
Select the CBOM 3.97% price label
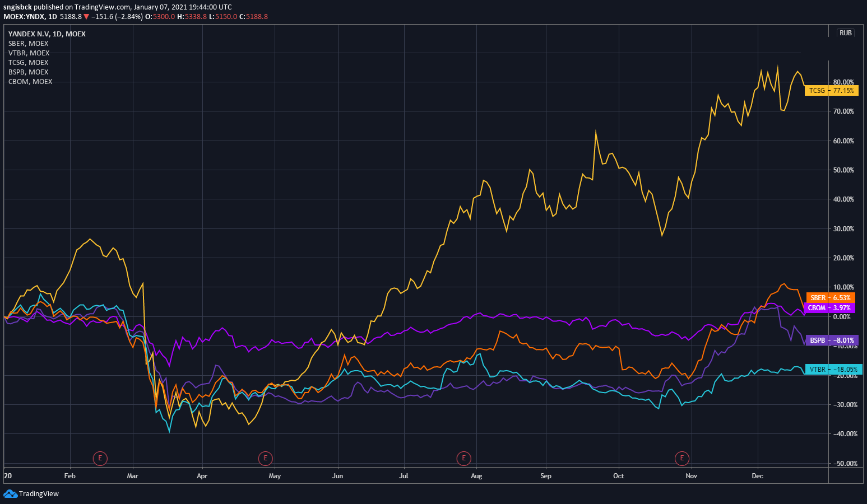point(829,308)
